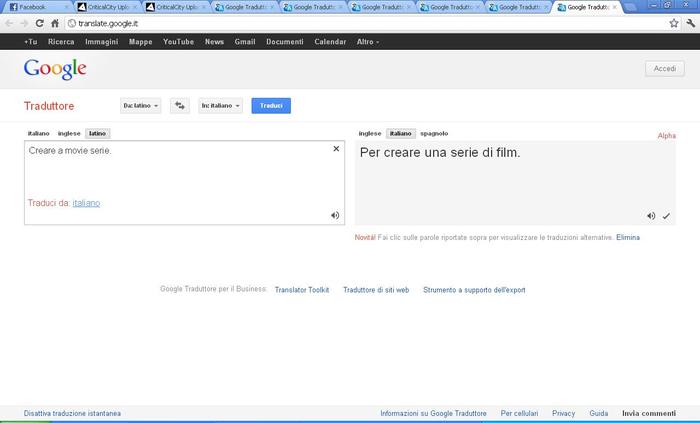The width and height of the screenshot is (700, 423).
Task: Click inside the source text input box
Action: point(184,182)
